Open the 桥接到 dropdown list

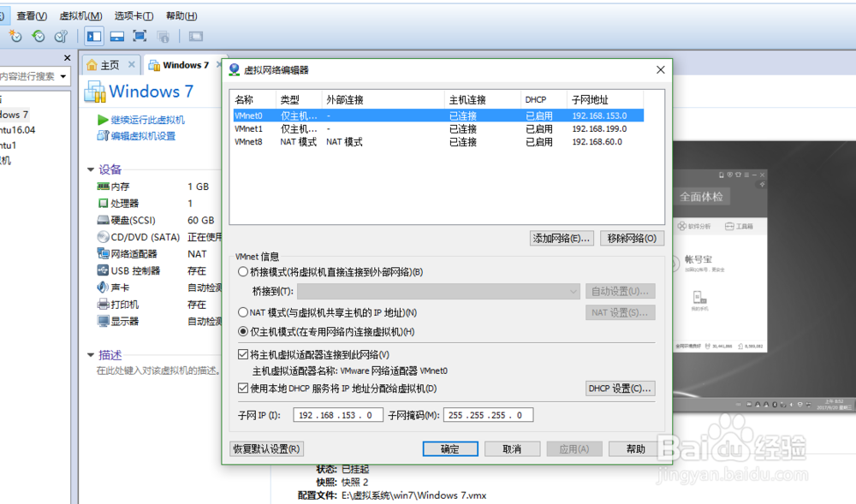tap(437, 291)
